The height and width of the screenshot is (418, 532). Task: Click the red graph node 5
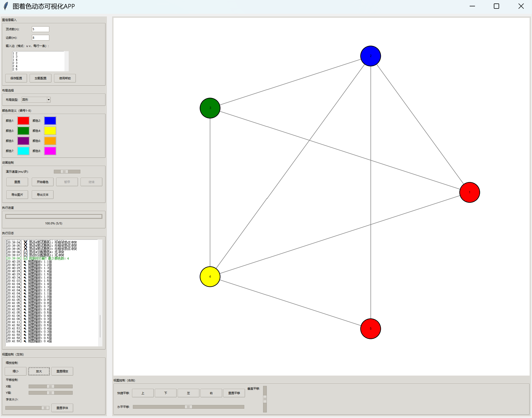pos(370,329)
